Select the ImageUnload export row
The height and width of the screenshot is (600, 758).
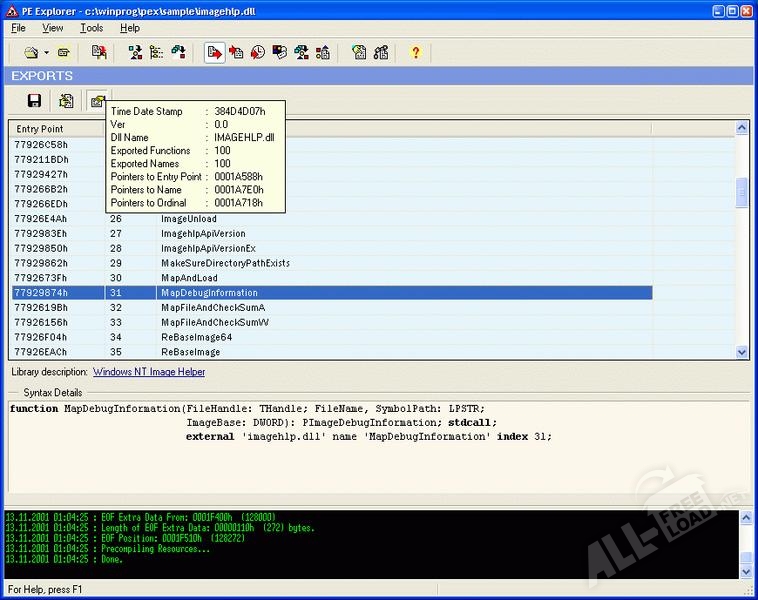pyautogui.click(x=188, y=218)
